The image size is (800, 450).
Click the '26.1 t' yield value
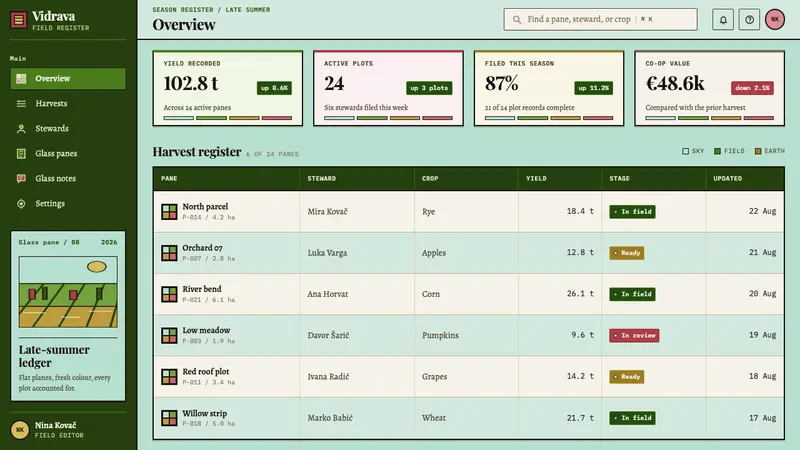580,294
